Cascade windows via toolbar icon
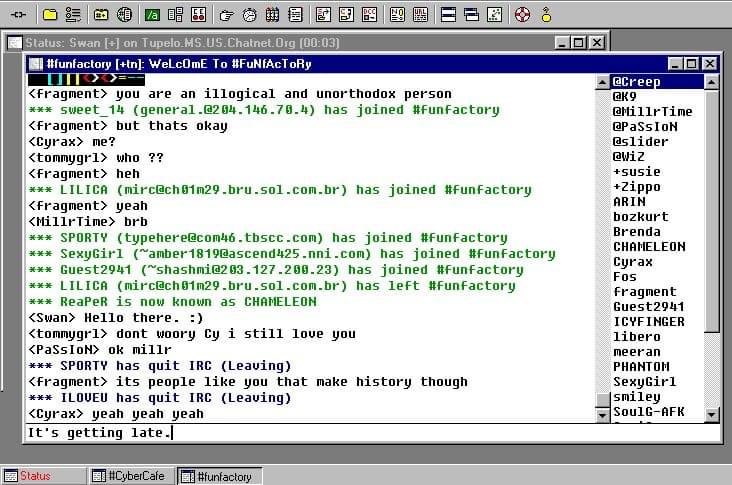Viewport: 732px width, 485px height. pos(472,15)
